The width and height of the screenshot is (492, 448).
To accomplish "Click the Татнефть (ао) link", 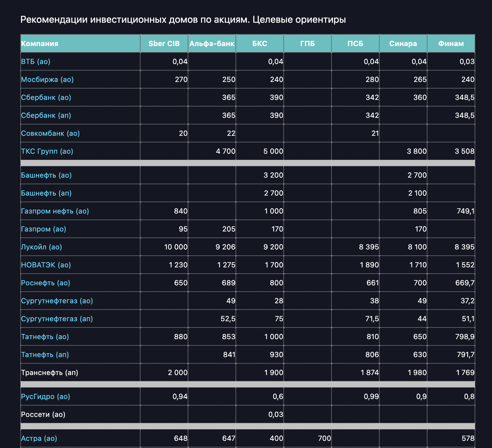I will pos(45,337).
